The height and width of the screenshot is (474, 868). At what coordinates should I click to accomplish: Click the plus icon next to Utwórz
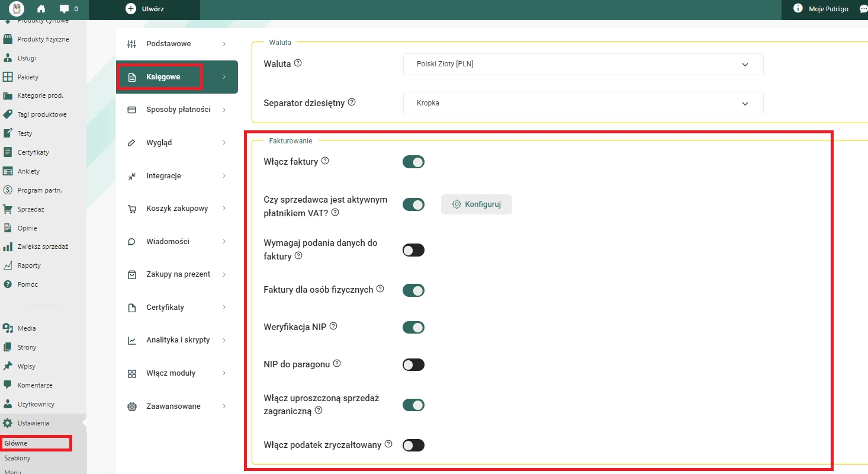coord(131,9)
